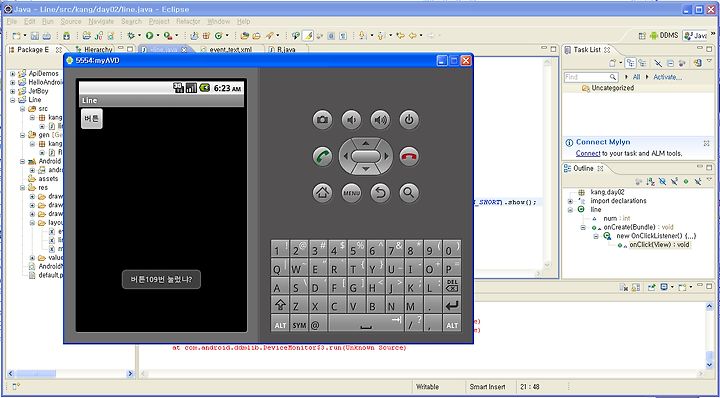
Task: Open the Source menu
Action: (71, 22)
